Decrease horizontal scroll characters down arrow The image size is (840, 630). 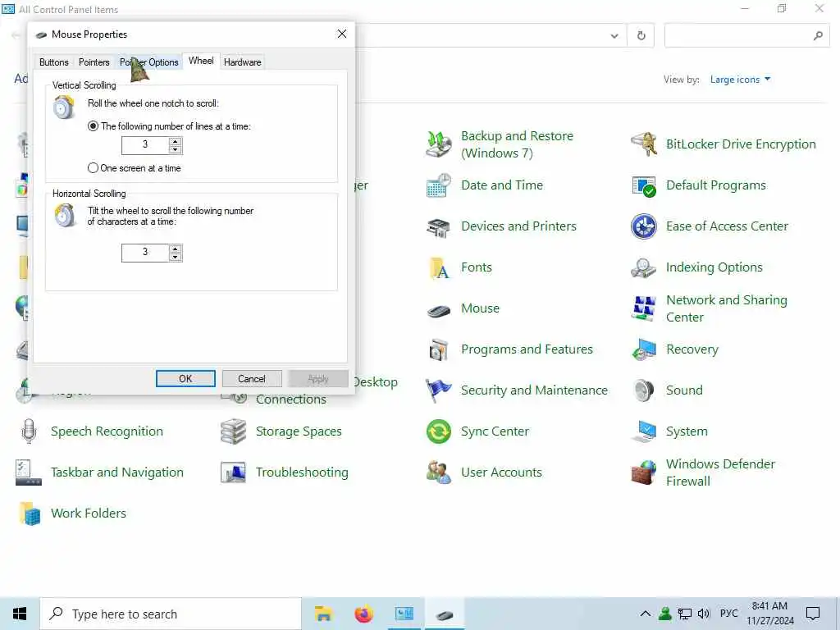176,257
